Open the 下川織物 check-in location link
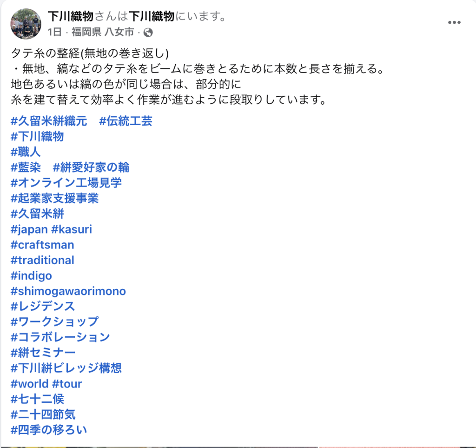 (x=152, y=16)
